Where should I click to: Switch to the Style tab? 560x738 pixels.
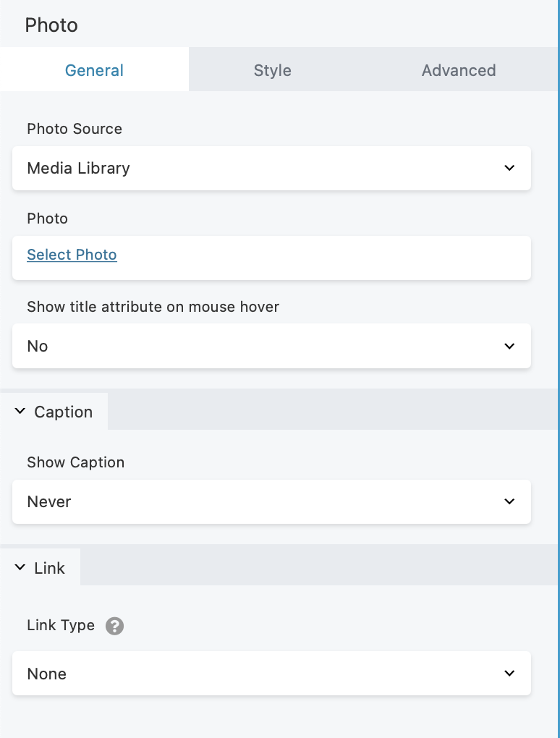(x=271, y=70)
